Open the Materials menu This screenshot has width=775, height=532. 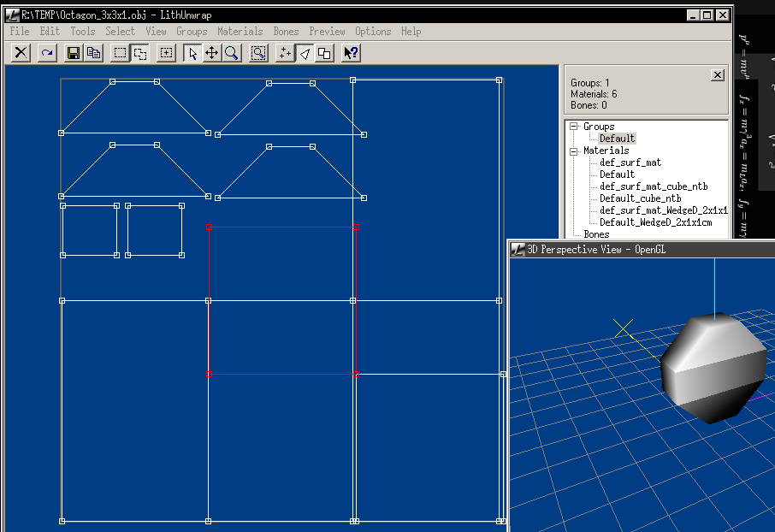pyautogui.click(x=240, y=32)
